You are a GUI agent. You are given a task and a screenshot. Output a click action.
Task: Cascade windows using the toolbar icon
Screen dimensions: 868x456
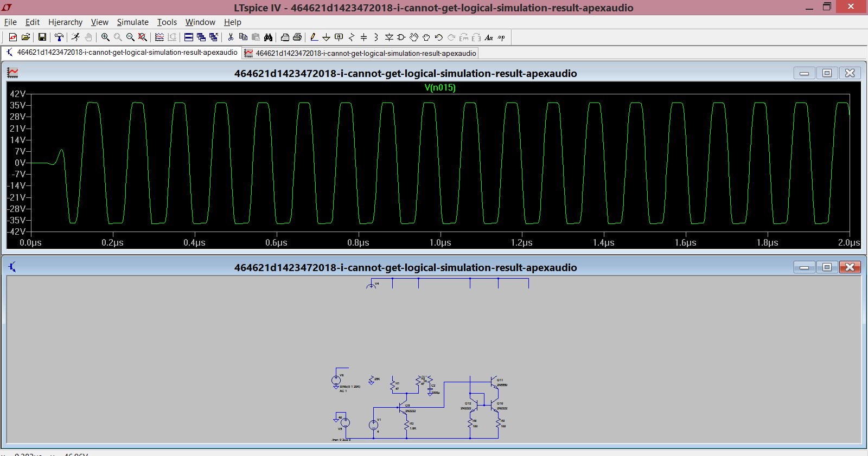(201, 37)
